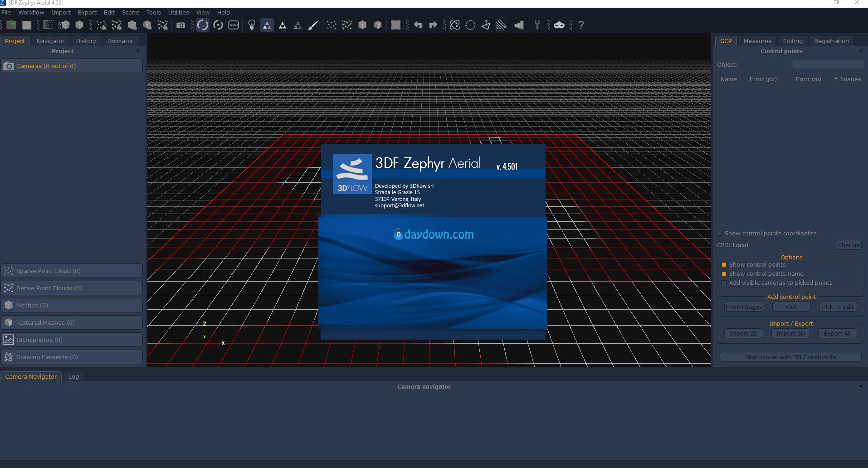Open the Workflow menu

click(x=31, y=13)
